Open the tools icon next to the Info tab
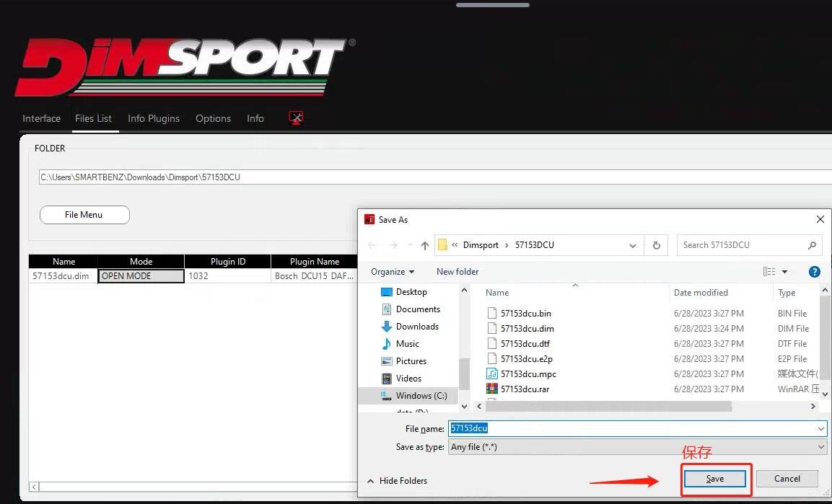832x504 pixels. click(x=296, y=118)
